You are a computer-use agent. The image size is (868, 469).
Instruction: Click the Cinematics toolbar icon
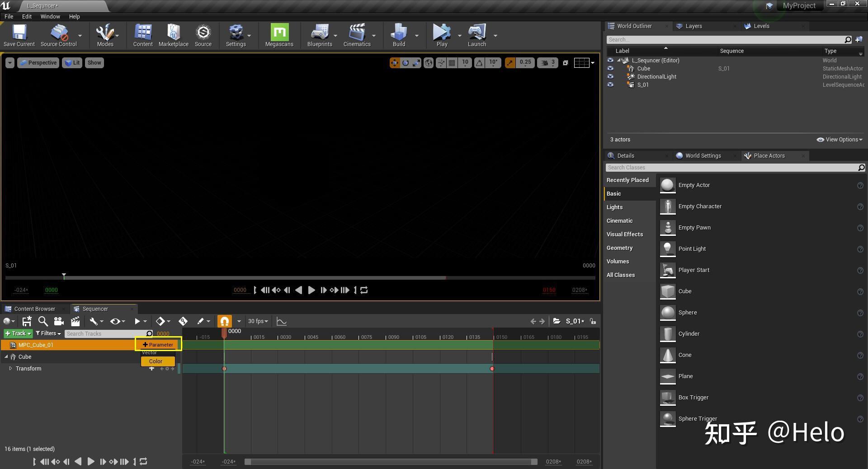pyautogui.click(x=357, y=35)
